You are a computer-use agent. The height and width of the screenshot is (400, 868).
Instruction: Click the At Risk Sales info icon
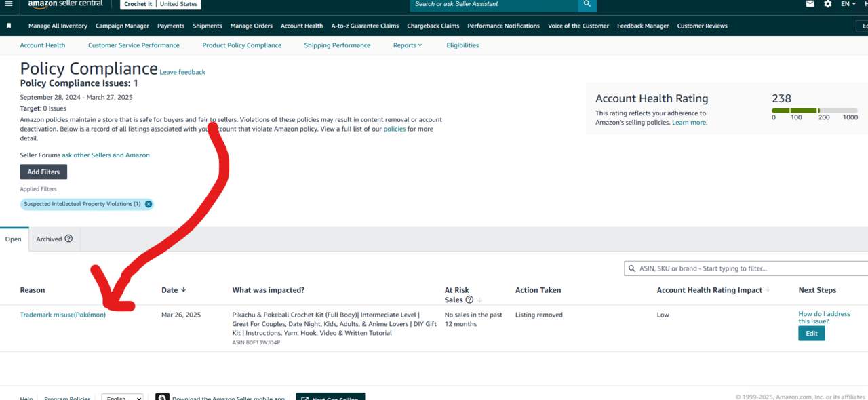(x=469, y=300)
